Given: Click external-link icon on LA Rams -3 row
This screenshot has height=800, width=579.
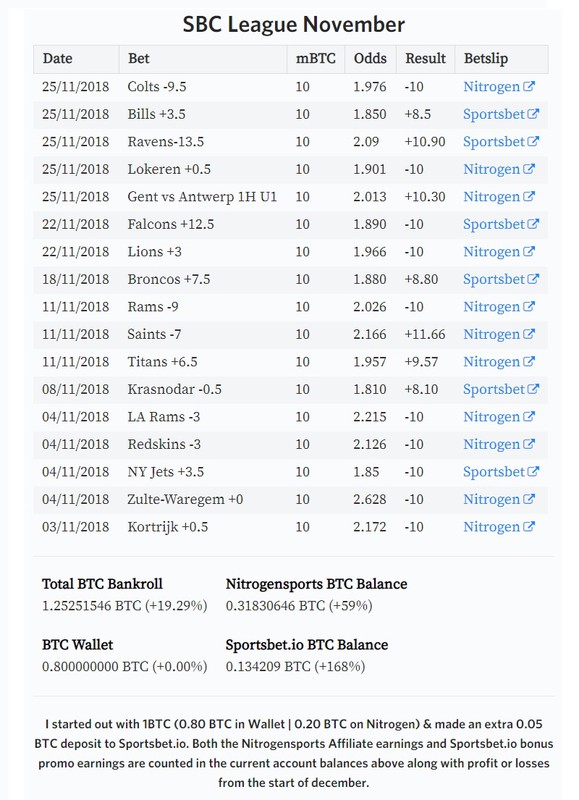Looking at the screenshot, I should pyautogui.click(x=528, y=417).
